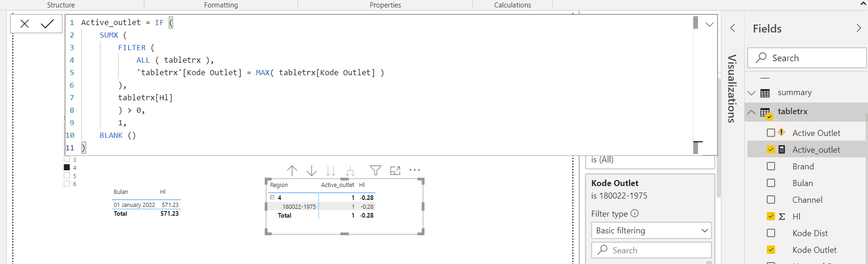Click BLANK () in the formula

coord(117,135)
